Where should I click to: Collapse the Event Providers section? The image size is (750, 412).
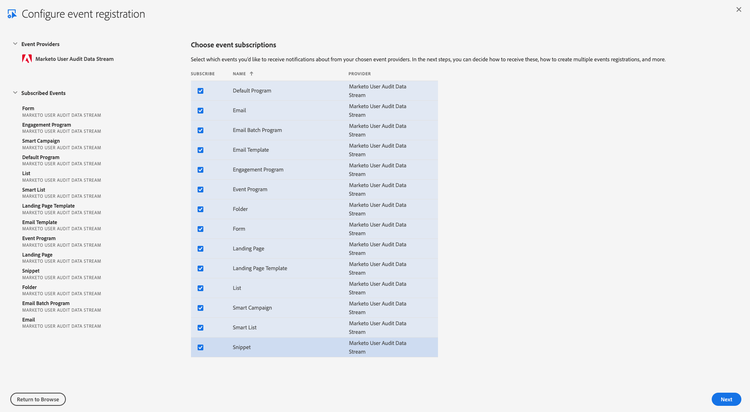pos(15,44)
